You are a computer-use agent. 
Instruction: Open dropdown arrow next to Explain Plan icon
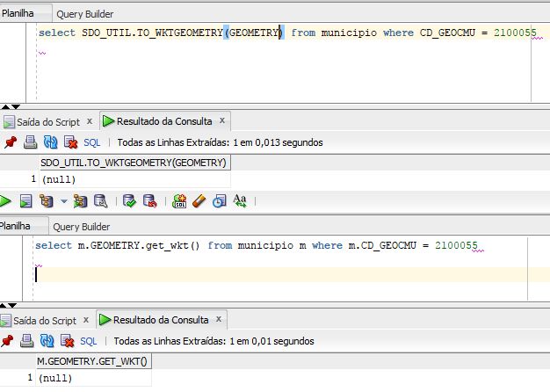coord(64,201)
